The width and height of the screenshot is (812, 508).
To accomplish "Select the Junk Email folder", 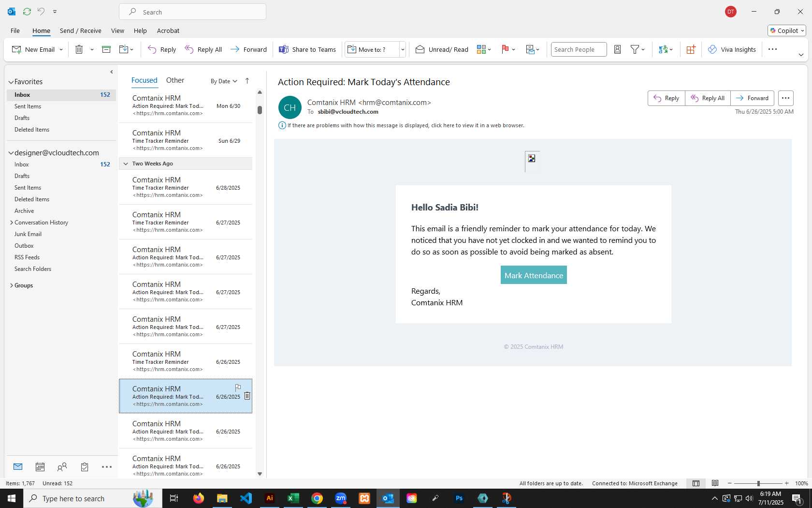I will coord(28,234).
